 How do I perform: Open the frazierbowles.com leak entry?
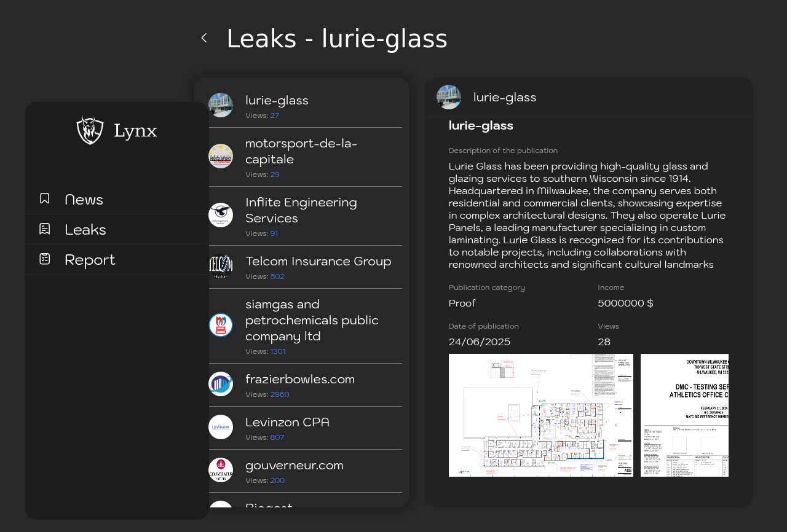click(x=305, y=385)
